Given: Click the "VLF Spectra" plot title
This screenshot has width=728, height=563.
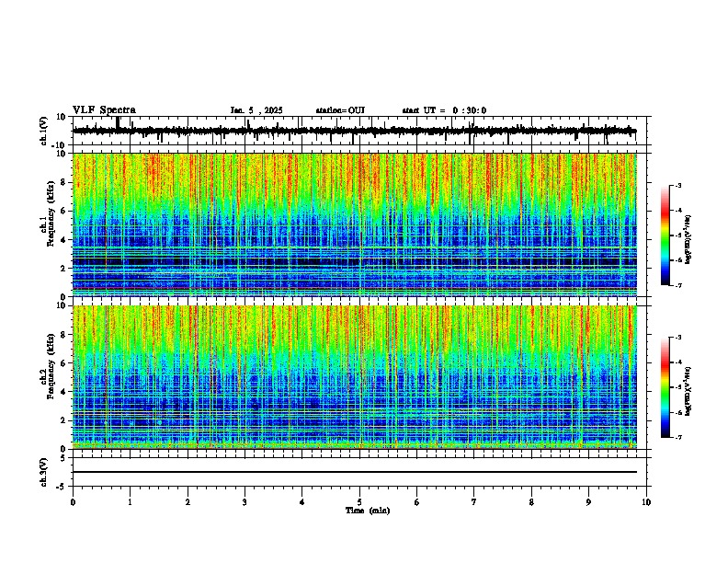Looking at the screenshot, I should pyautogui.click(x=104, y=110).
